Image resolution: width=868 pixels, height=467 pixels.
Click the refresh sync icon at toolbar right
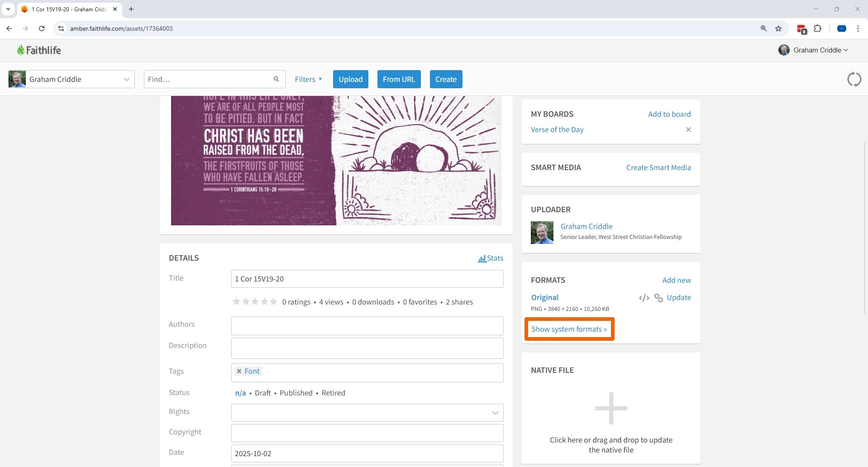854,79
